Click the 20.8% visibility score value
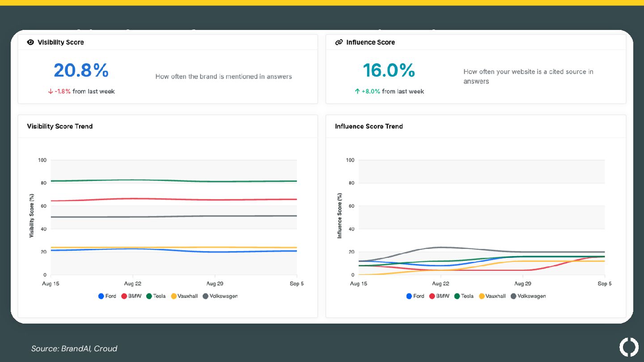This screenshot has height=362, width=644. click(81, 71)
